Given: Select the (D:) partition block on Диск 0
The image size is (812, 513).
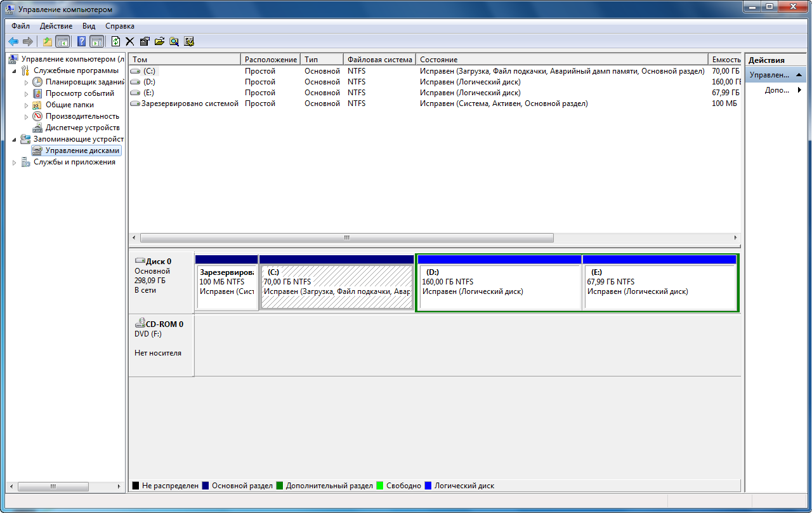Looking at the screenshot, I should coord(499,282).
